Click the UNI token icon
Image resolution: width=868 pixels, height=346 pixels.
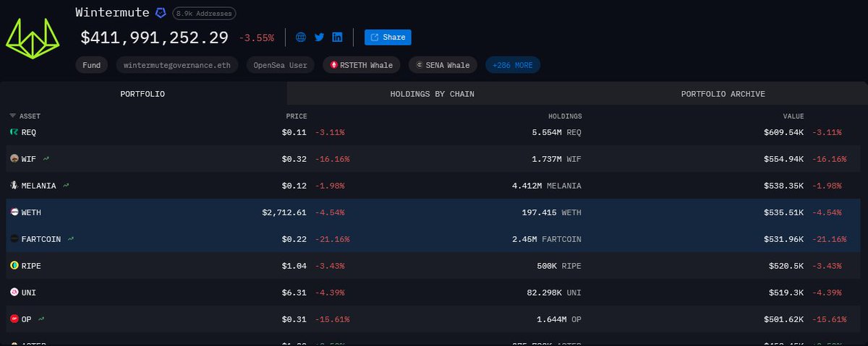[14, 293]
